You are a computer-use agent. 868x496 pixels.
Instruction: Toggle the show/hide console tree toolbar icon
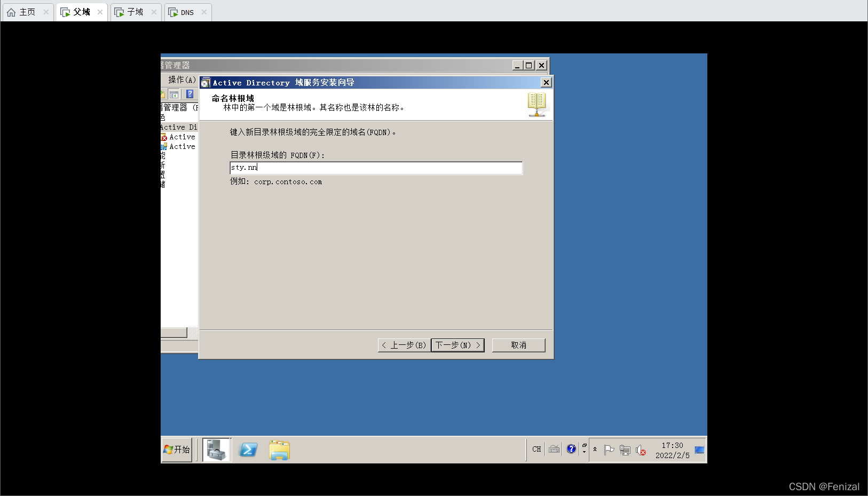coord(174,94)
